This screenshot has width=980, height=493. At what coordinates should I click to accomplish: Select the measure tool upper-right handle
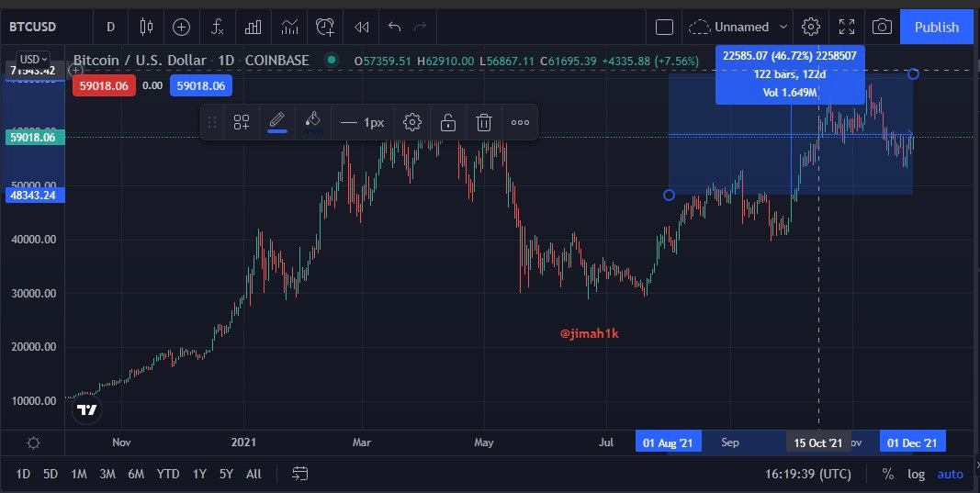tap(913, 73)
